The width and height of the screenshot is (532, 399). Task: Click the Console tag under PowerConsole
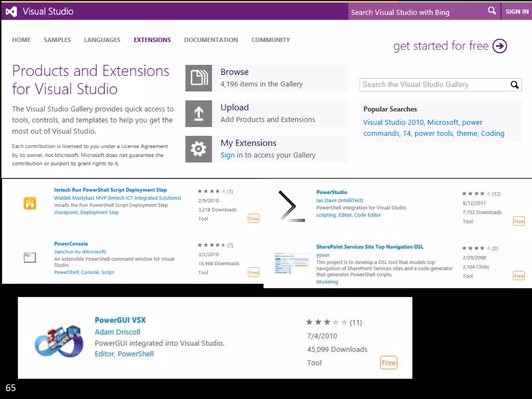[90, 272]
